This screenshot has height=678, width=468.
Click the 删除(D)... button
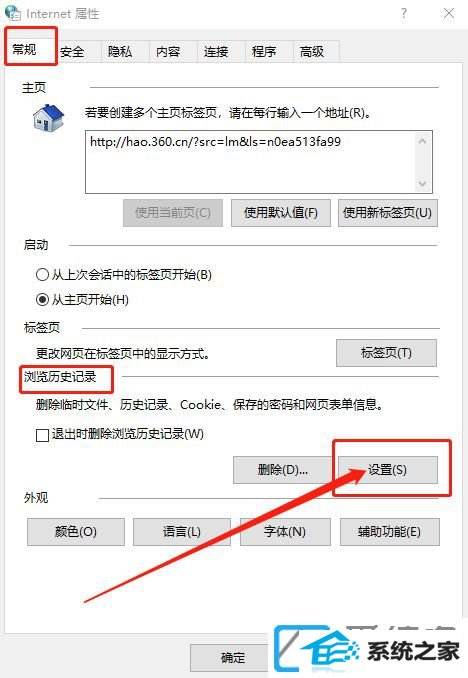282,470
